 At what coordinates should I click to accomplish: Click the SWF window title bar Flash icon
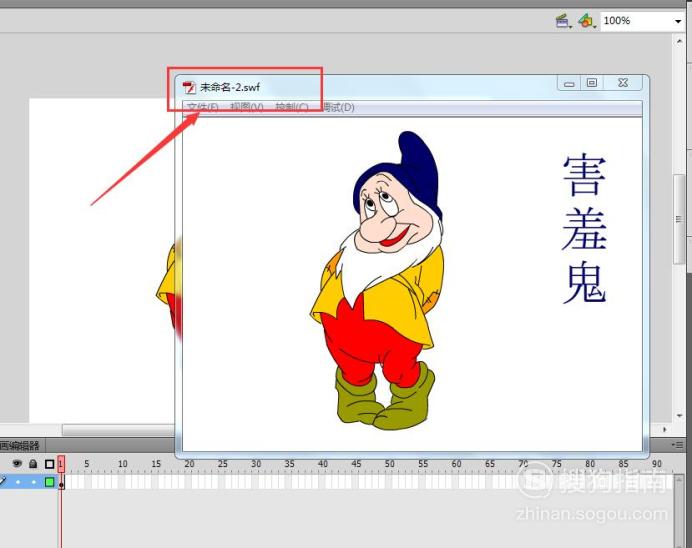click(x=189, y=87)
